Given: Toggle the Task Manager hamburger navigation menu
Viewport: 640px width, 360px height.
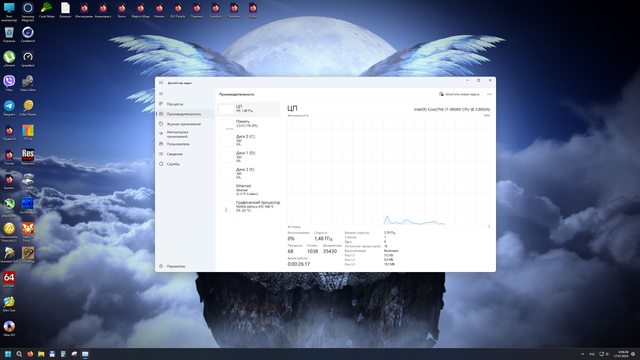Looking at the screenshot, I should [161, 94].
